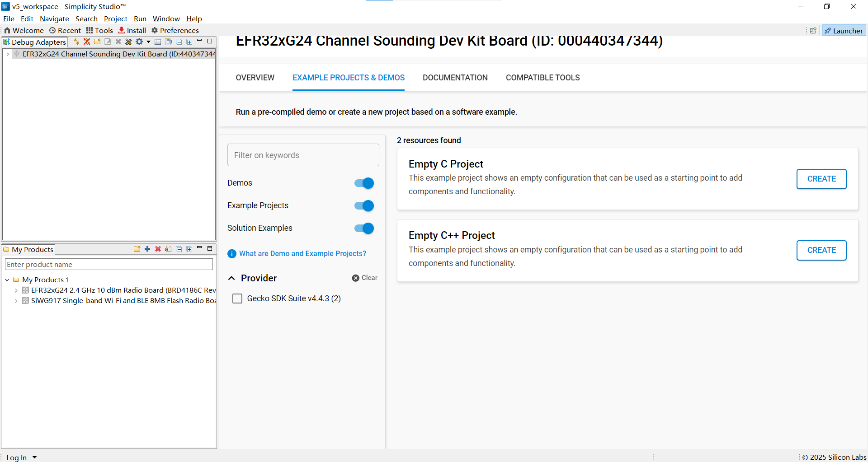The image size is (868, 462).
Task: Click the document with red X icon
Action: click(x=168, y=249)
